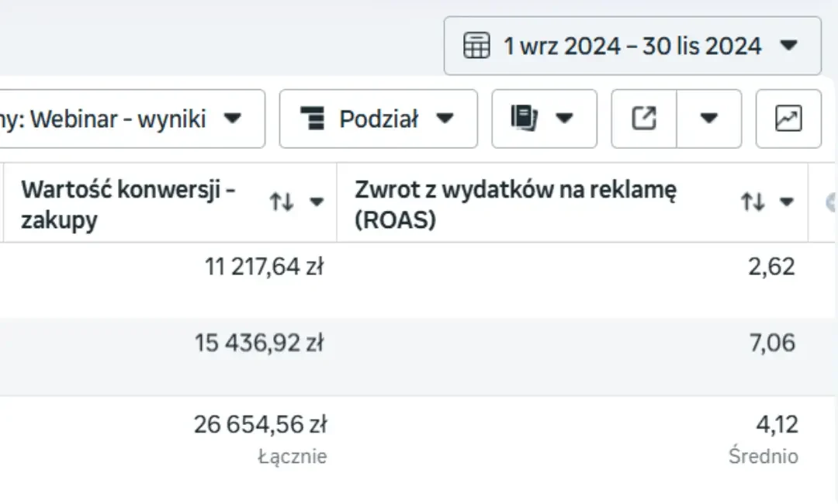Sort by ROAS column arrows
The image size is (838, 504).
click(x=753, y=202)
